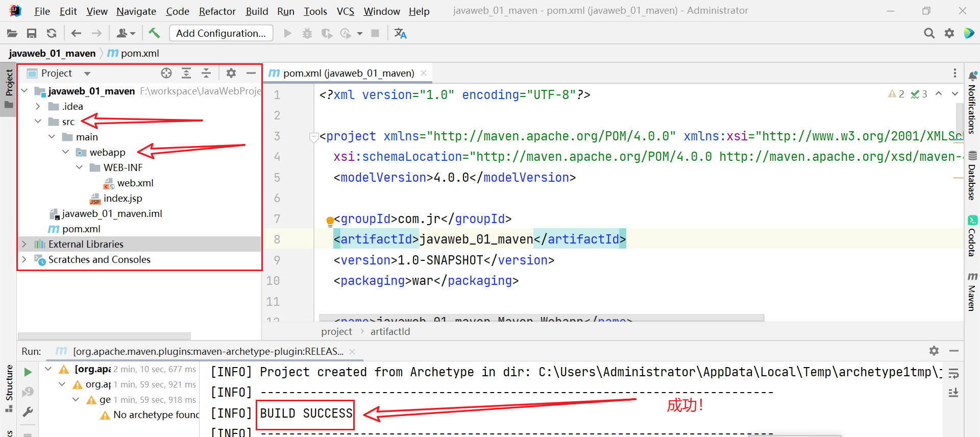Expand the .idea folder
Viewport: 980px width, 437px height.
pyautogui.click(x=38, y=106)
